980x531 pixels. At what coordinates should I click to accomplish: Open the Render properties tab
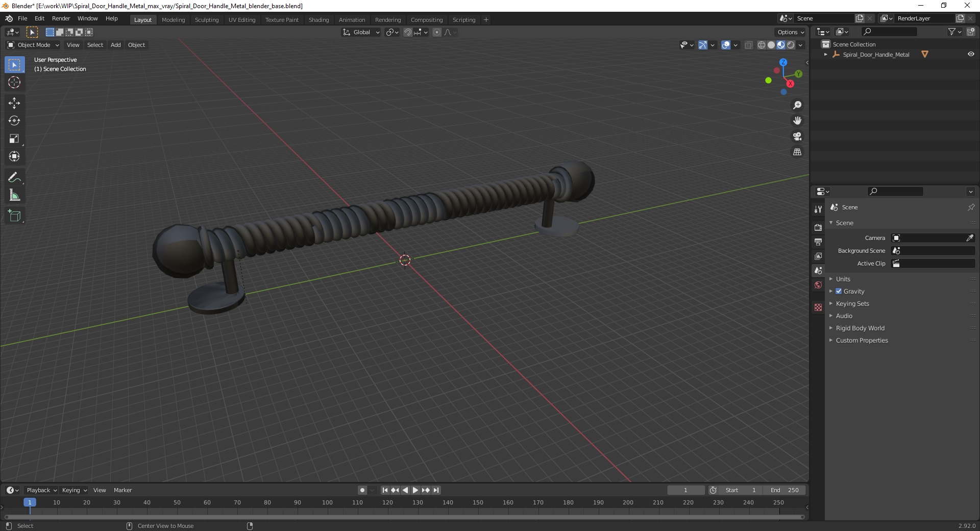coord(818,227)
